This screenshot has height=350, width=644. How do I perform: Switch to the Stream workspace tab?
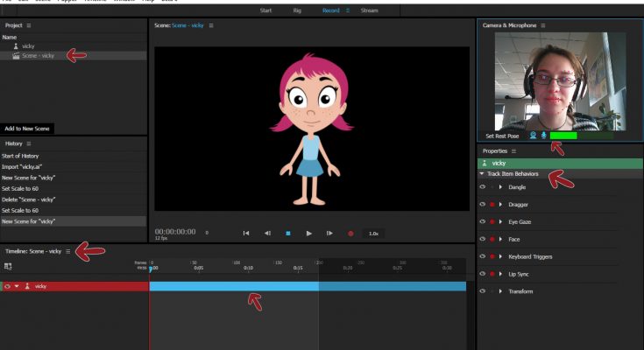coord(369,10)
